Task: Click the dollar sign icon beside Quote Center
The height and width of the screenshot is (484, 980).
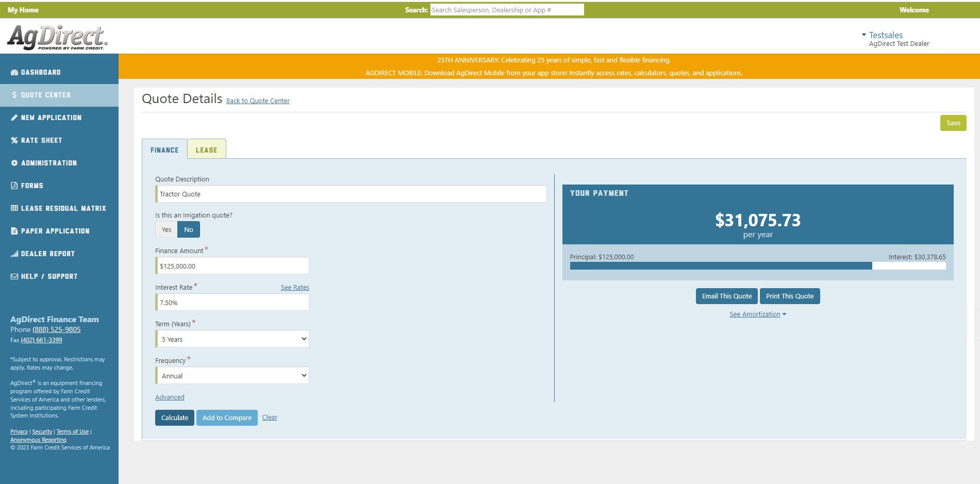Action: 14,95
